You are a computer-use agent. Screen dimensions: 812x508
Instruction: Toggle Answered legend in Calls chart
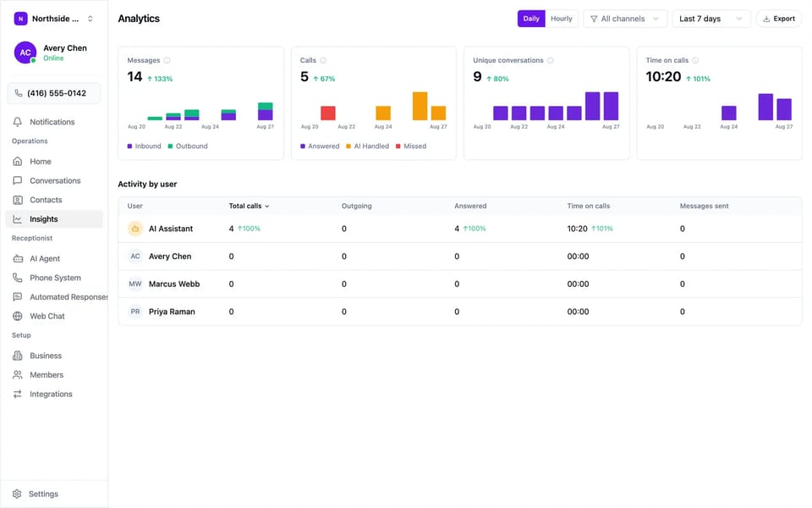point(320,146)
